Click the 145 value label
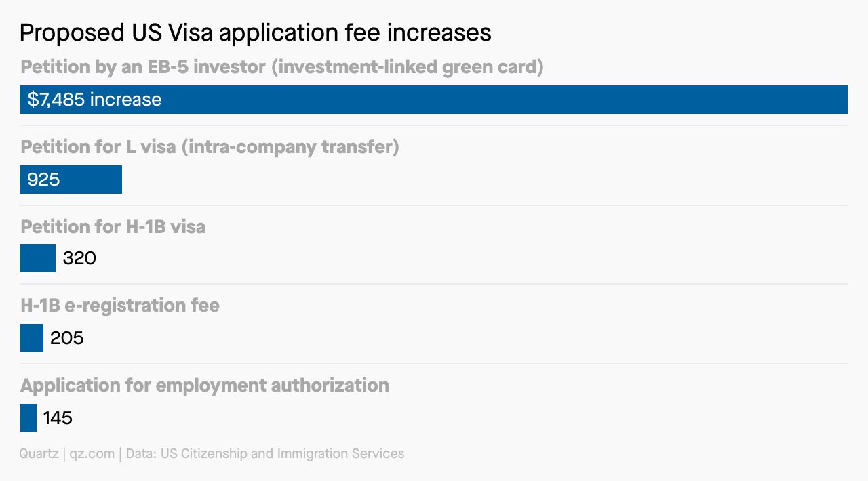Image resolution: width=868 pixels, height=481 pixels. pos(58,418)
